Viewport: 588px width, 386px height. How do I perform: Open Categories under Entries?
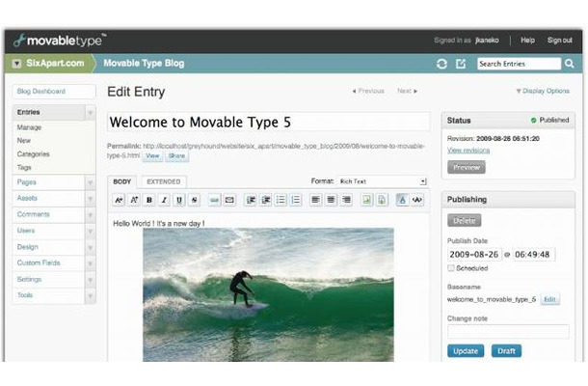(x=33, y=154)
